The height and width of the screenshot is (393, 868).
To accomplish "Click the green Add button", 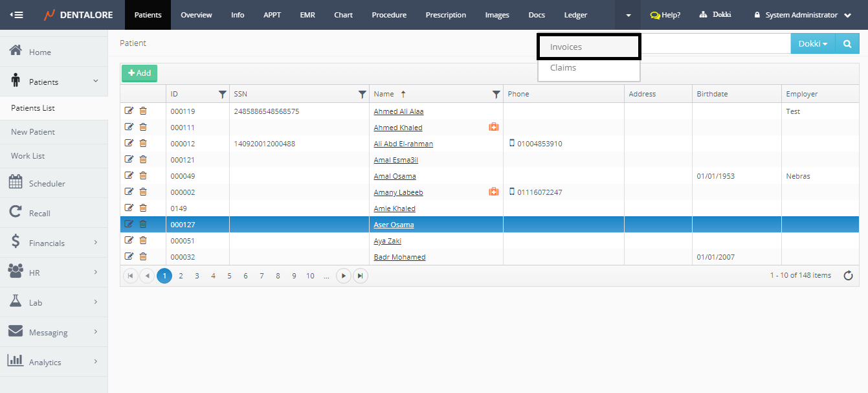I will click(139, 73).
